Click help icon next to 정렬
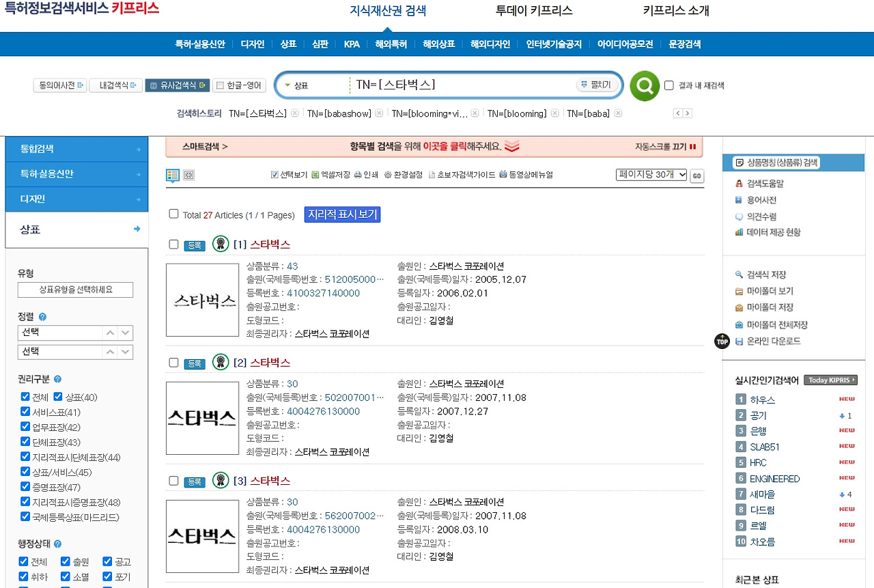 (x=43, y=317)
